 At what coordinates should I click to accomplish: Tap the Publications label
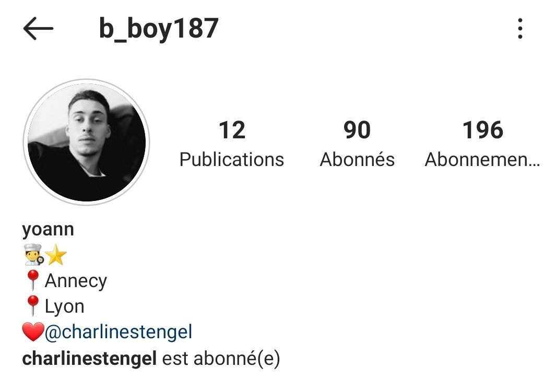click(x=232, y=160)
